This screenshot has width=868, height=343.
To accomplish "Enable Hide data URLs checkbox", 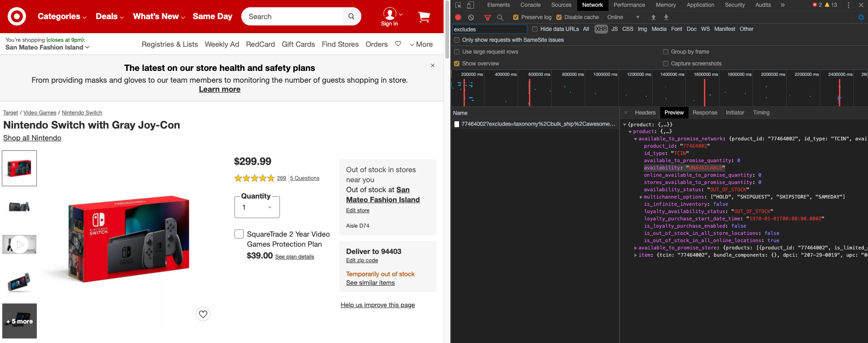I will (535, 29).
